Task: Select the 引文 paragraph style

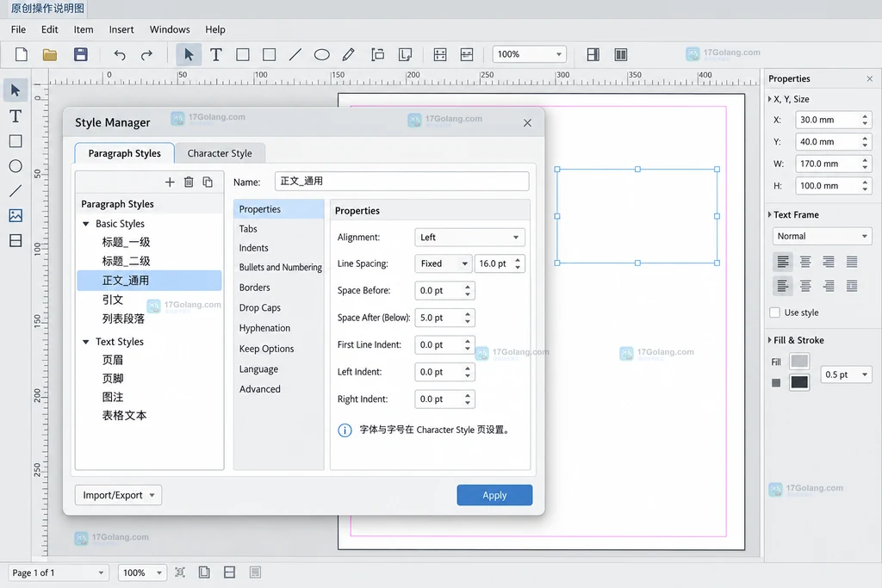Action: (x=113, y=300)
